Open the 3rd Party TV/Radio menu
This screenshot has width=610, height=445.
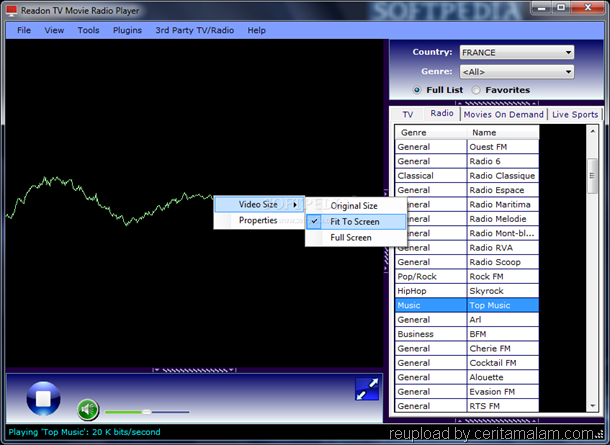click(195, 30)
